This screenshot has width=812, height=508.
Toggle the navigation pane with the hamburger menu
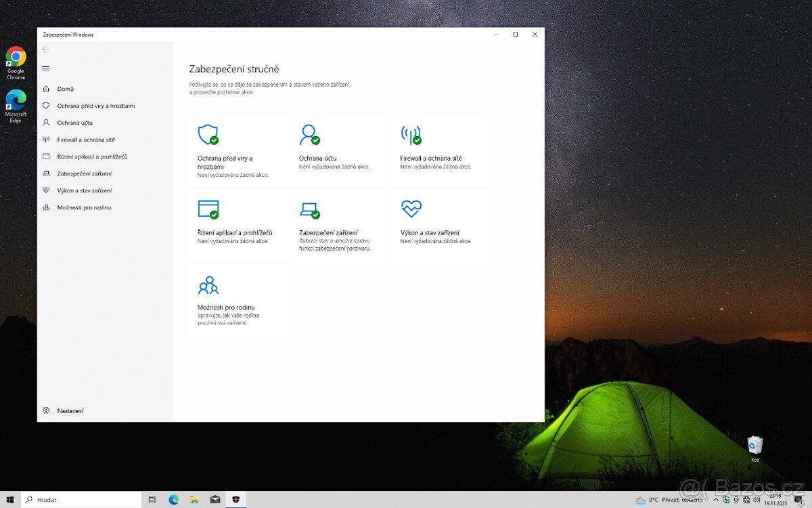coord(46,68)
